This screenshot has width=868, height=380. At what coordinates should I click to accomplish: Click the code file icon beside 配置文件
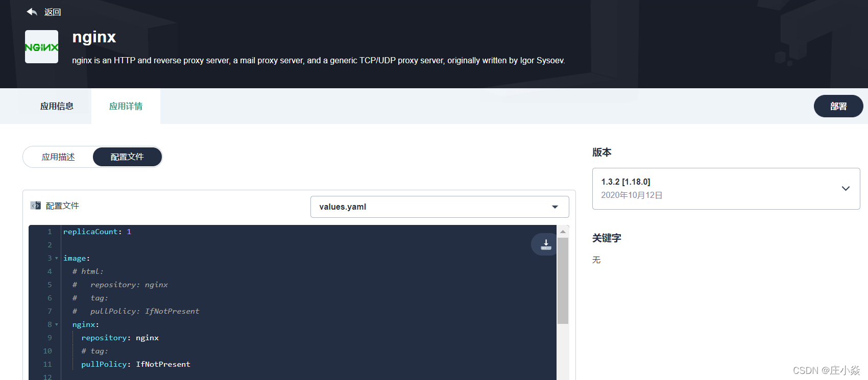click(36, 206)
